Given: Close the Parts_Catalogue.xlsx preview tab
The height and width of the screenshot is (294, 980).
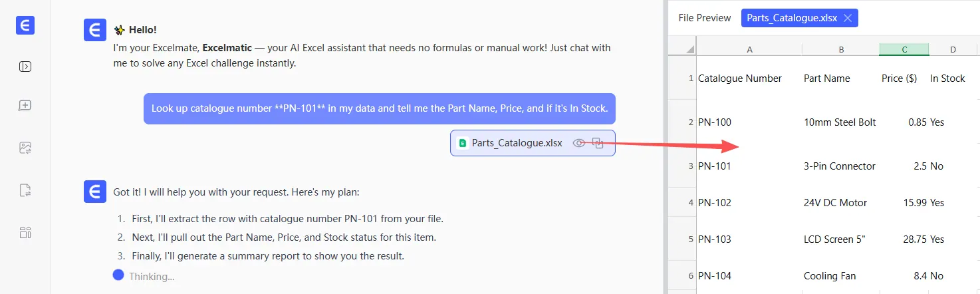Looking at the screenshot, I should (847, 19).
